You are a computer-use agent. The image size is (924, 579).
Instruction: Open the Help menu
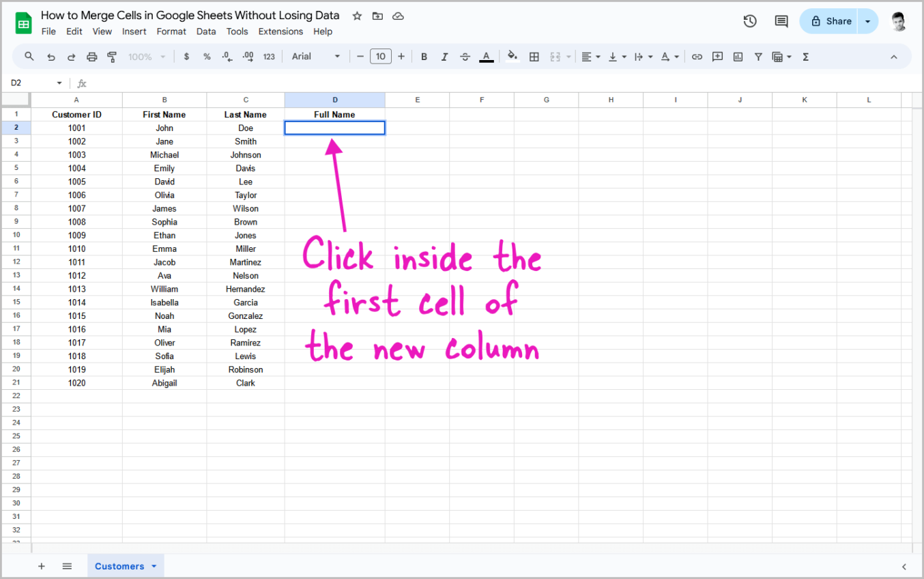click(323, 31)
